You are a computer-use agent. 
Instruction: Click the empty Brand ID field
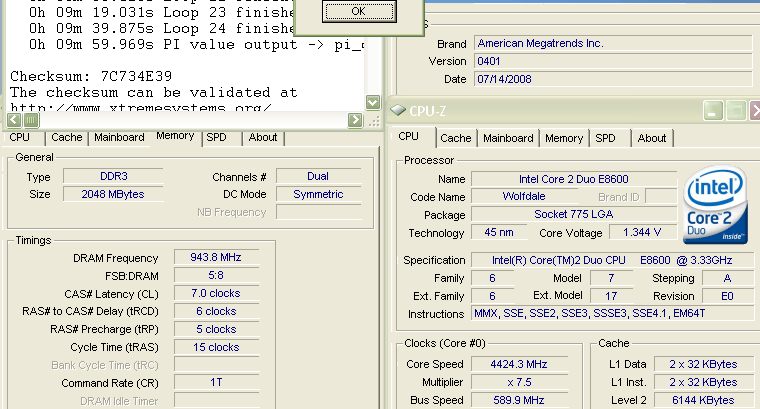coord(661,196)
